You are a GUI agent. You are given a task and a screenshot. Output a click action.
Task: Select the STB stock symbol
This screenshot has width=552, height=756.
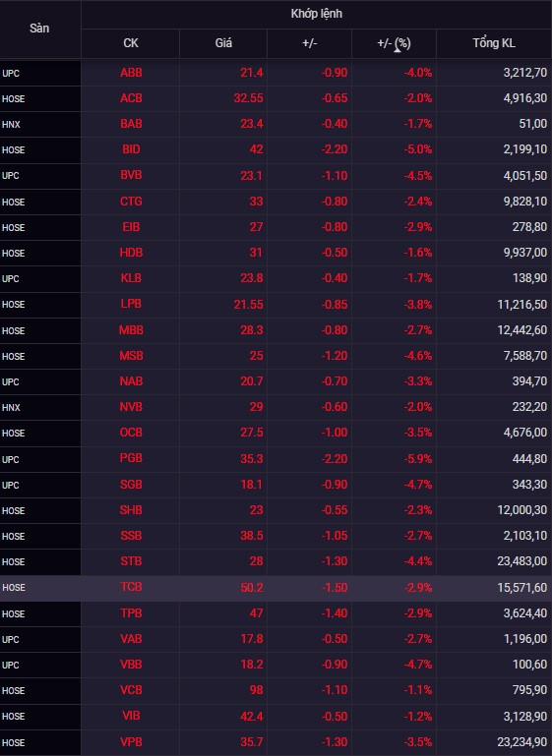click(131, 561)
